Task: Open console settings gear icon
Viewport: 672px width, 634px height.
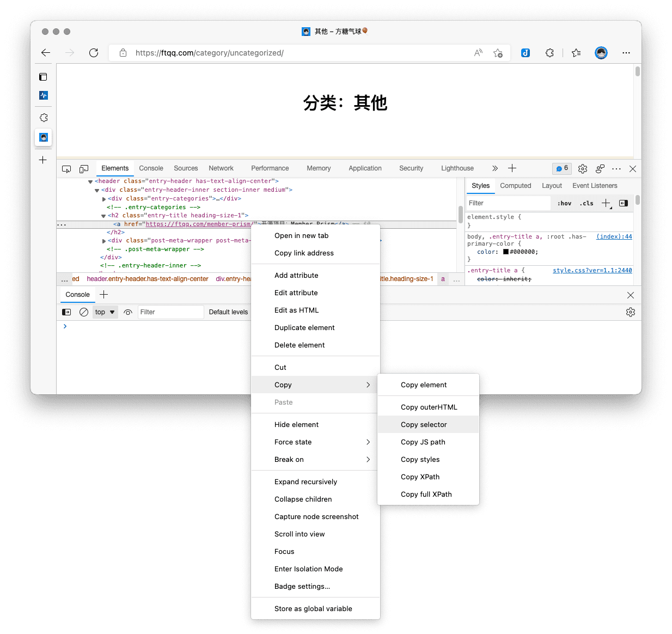Action: point(630,312)
